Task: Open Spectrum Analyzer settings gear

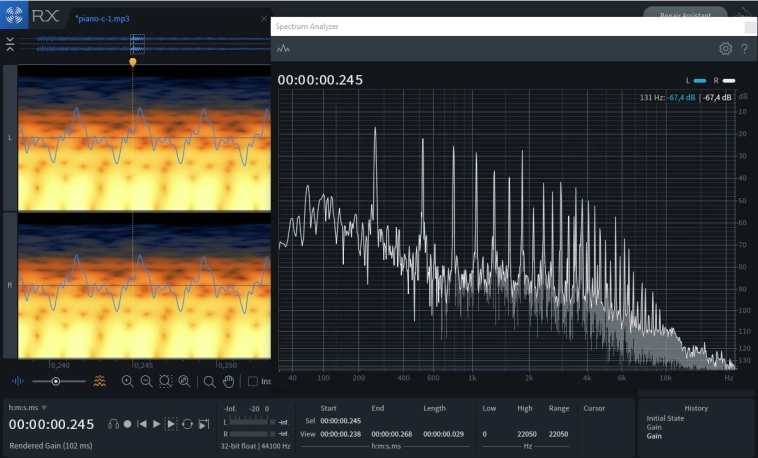Action: [x=725, y=48]
